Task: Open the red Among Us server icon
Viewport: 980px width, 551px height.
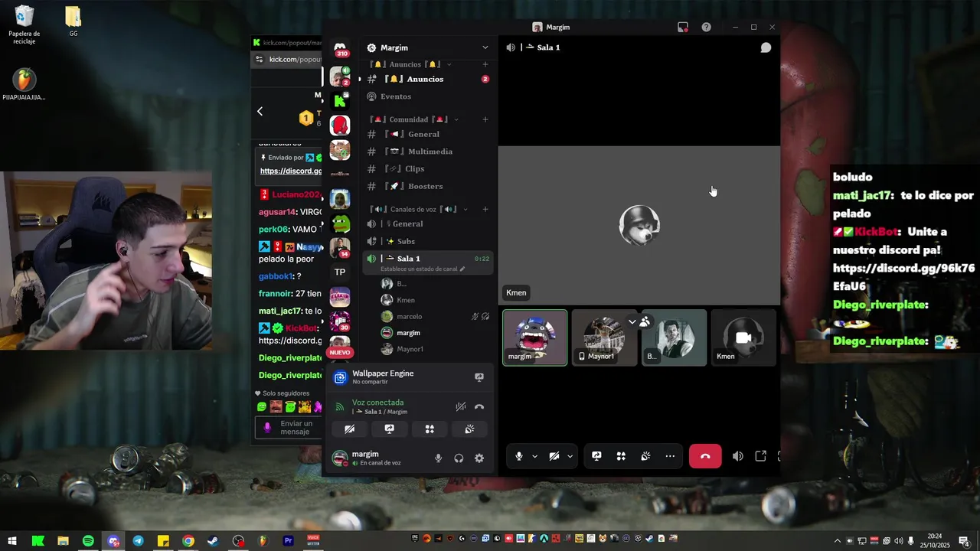Action: point(340,125)
